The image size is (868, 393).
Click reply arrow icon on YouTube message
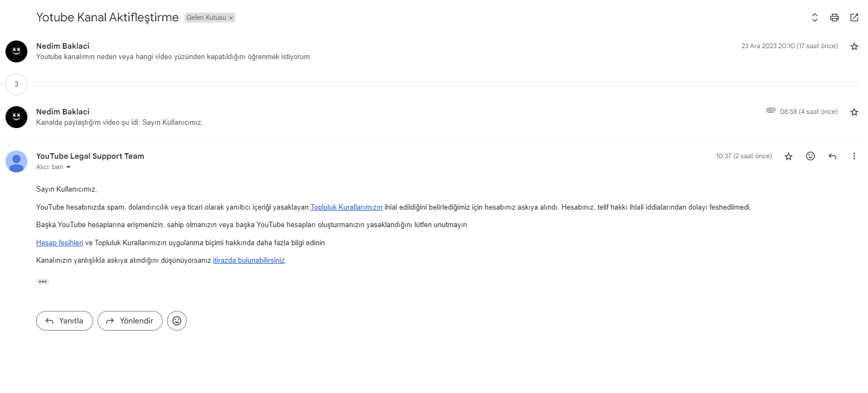tap(832, 156)
